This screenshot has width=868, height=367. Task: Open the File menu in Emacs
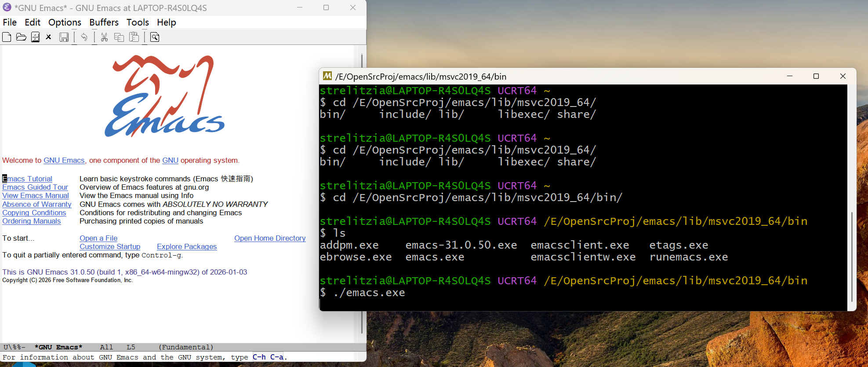pyautogui.click(x=10, y=22)
